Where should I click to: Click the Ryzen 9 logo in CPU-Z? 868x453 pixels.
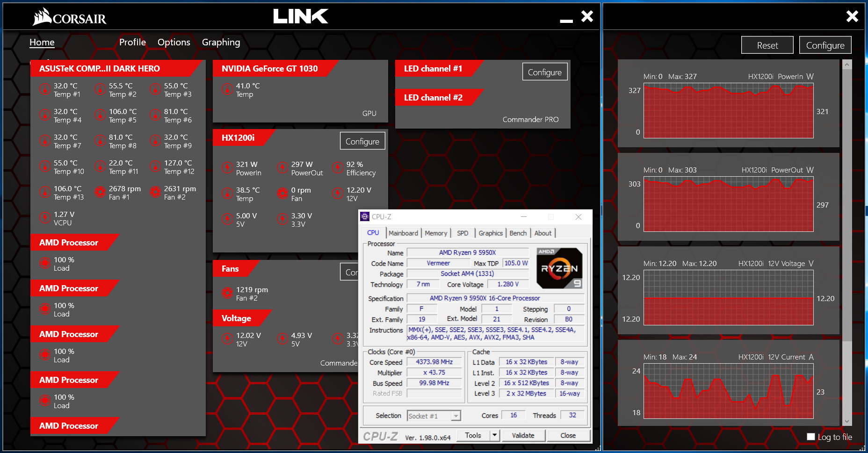tap(559, 268)
